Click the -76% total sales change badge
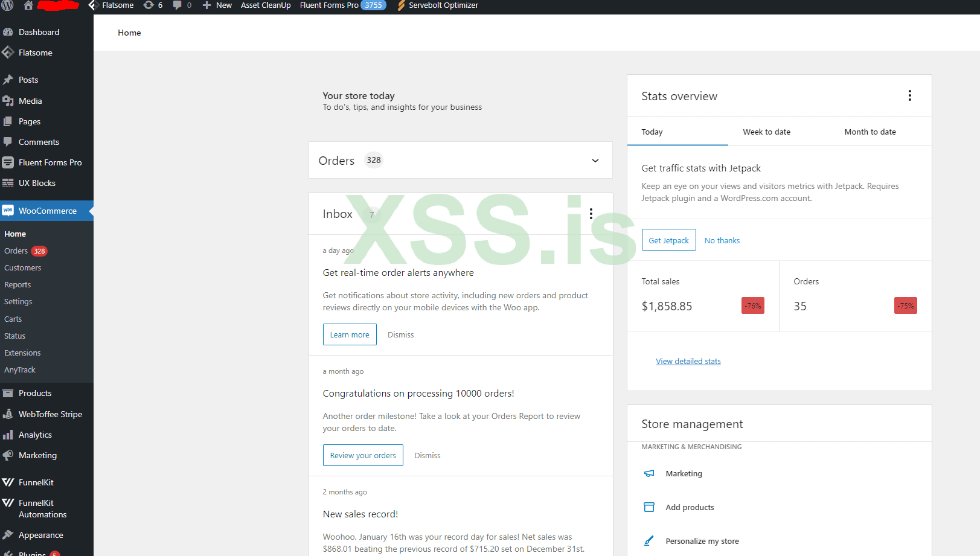Screen dimensions: 980x556 pyautogui.click(x=753, y=305)
